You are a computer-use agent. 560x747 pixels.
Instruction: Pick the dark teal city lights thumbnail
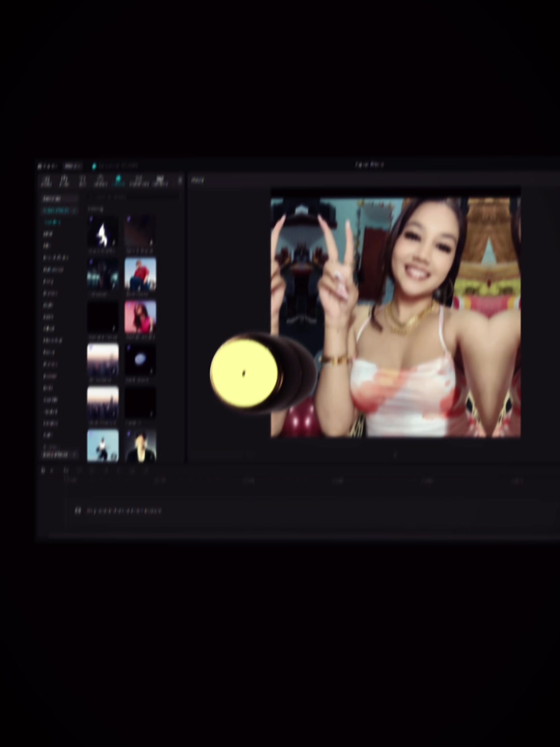pyautogui.click(x=103, y=274)
